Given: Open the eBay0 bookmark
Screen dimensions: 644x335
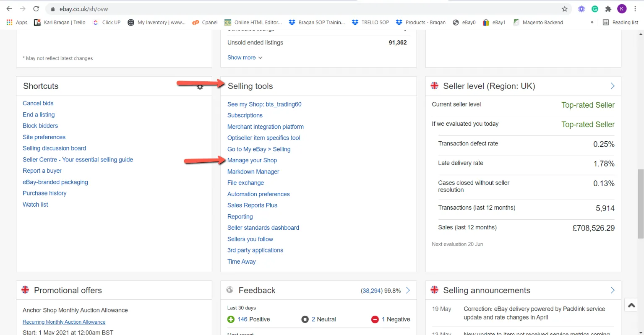Looking at the screenshot, I should click(x=464, y=22).
